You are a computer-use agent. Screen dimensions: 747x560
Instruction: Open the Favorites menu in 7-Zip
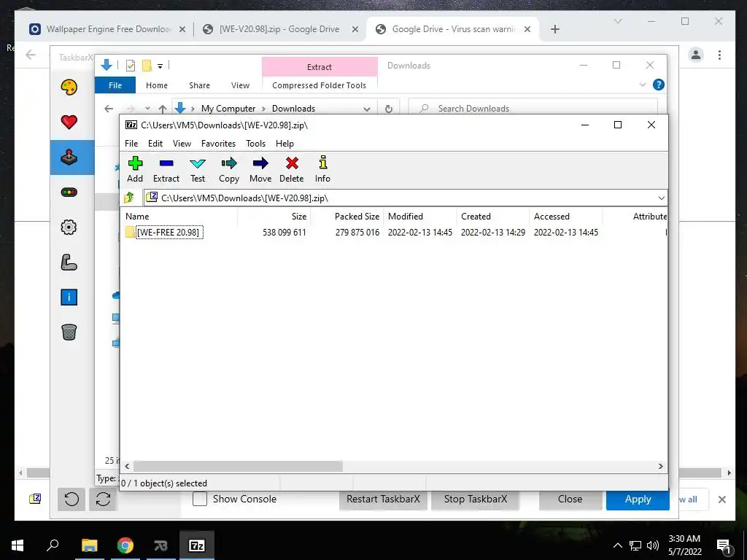(218, 144)
